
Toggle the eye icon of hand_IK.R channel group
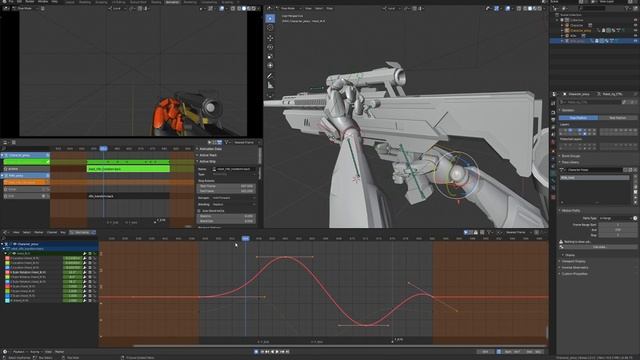click(x=14, y=253)
